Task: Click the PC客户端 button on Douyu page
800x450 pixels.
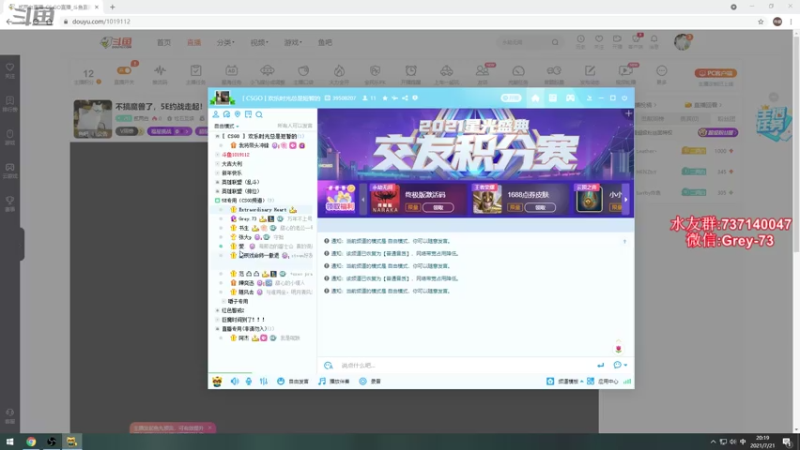Action: click(x=716, y=73)
